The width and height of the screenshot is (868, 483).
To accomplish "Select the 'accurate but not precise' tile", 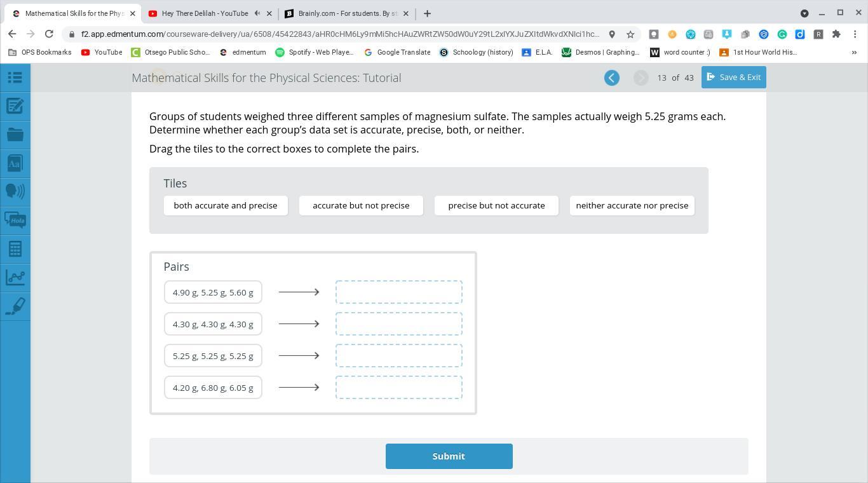I will tap(361, 205).
